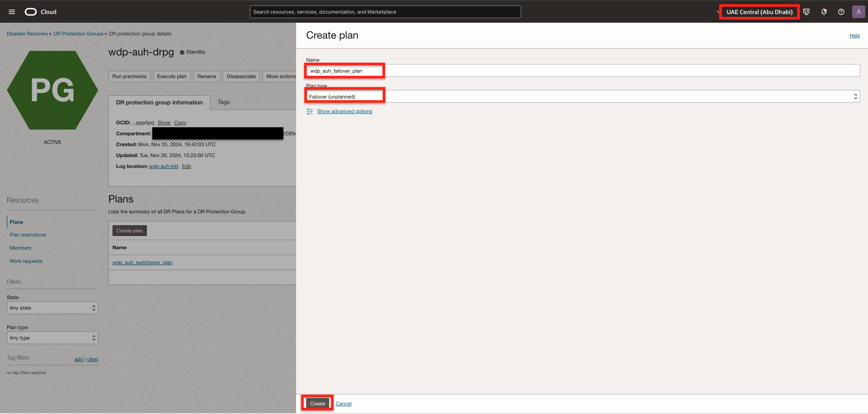
Task: Click the top search bar
Action: click(x=385, y=12)
